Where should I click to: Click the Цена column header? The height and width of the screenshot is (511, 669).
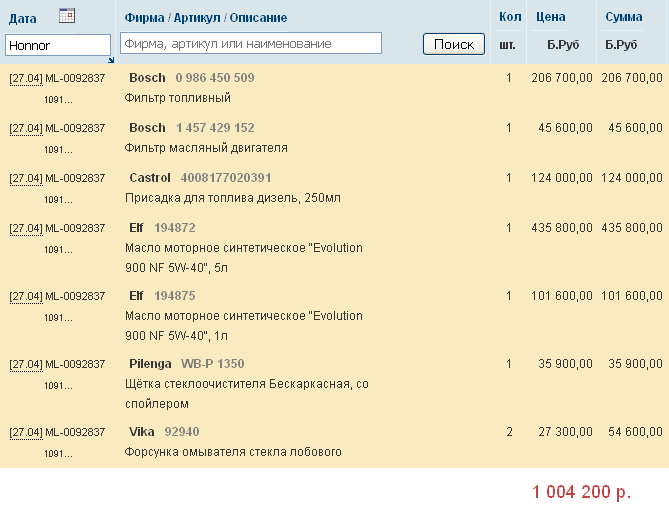point(550,17)
